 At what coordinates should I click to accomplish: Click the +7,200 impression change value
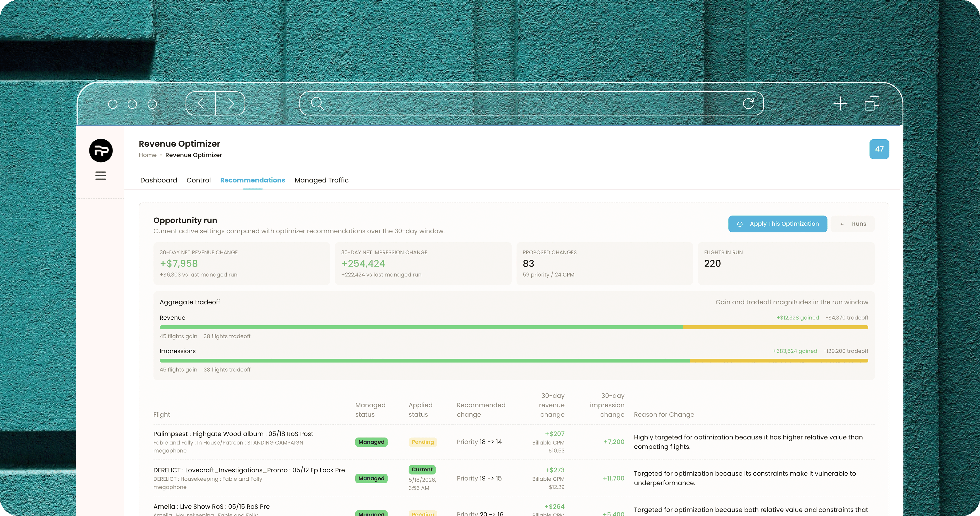614,442
